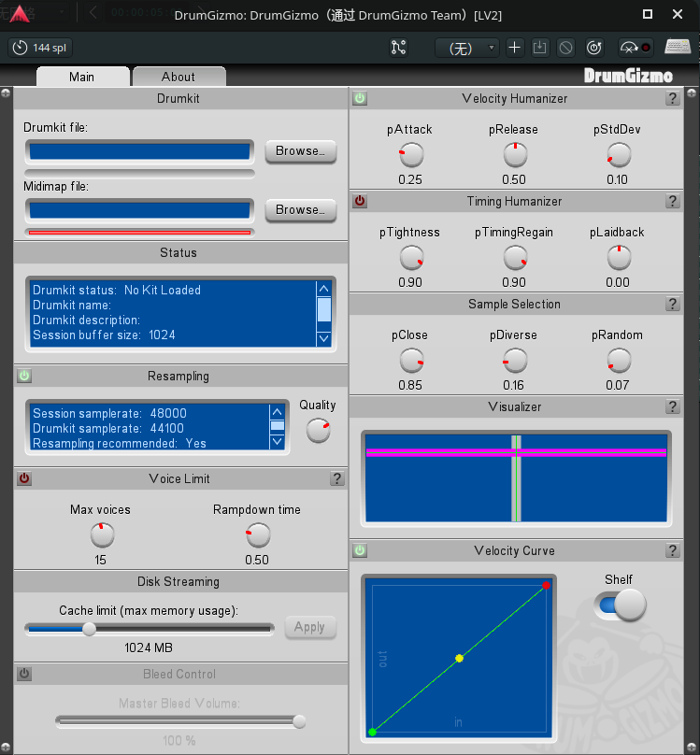Click inside the Visualizer display
The width and height of the screenshot is (700, 755).
pyautogui.click(x=516, y=478)
